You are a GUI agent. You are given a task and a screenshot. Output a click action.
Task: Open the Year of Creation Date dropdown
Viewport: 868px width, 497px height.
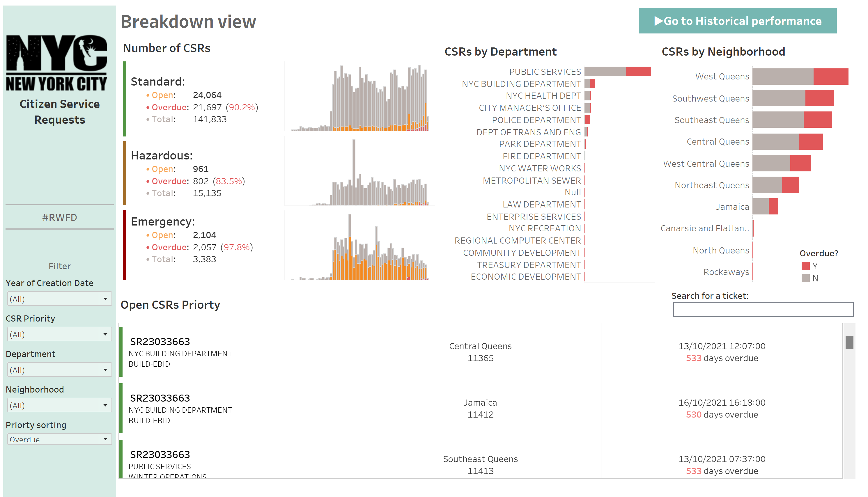[59, 299]
